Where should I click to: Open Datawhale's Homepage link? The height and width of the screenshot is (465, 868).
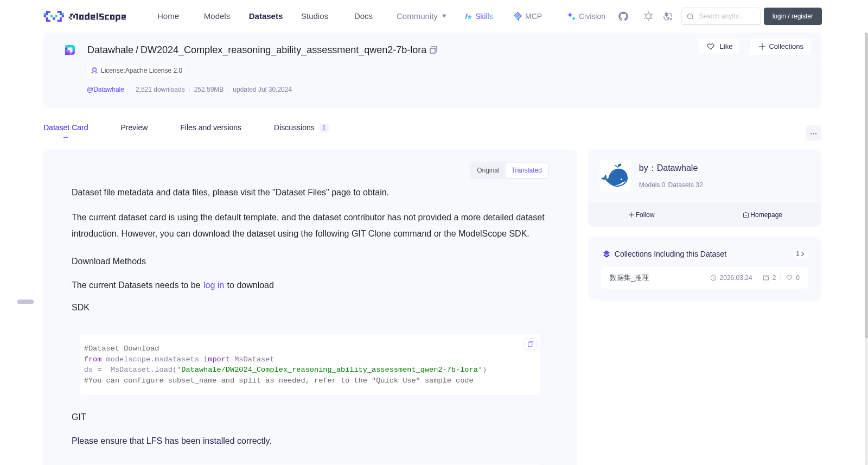[762, 215]
